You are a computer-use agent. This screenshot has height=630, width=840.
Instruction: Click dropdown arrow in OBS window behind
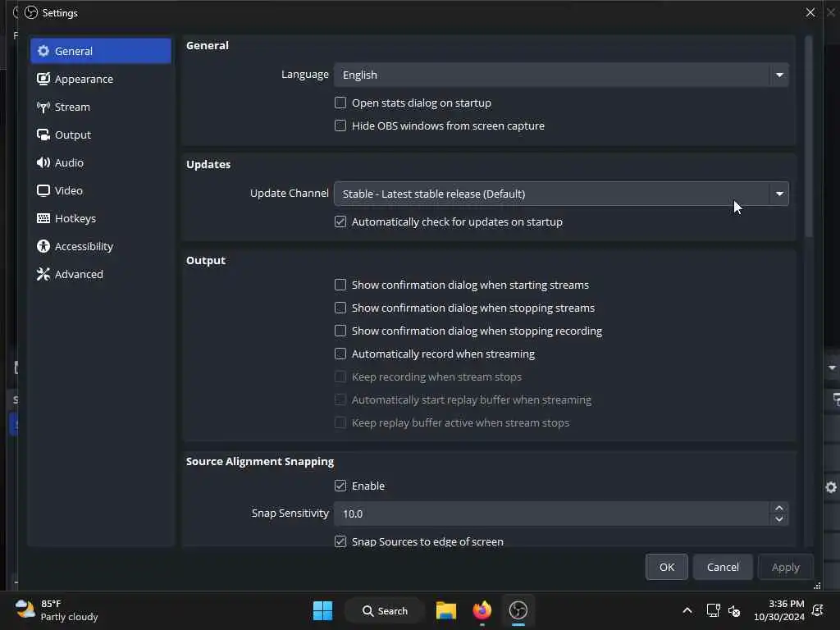(832, 367)
